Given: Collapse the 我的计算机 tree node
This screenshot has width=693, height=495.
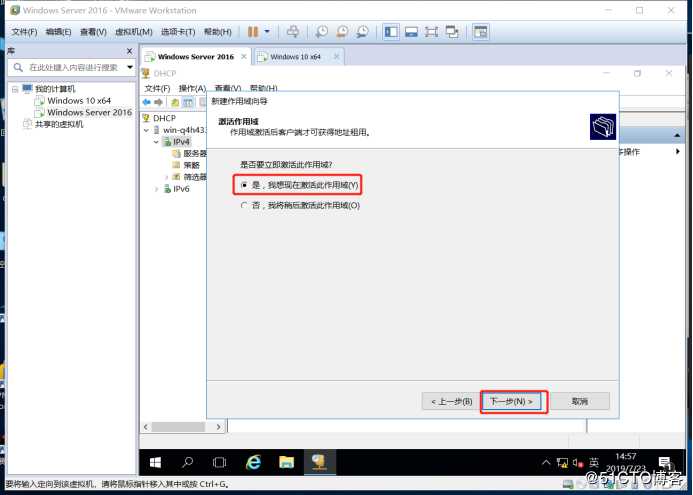Looking at the screenshot, I should point(15,89).
